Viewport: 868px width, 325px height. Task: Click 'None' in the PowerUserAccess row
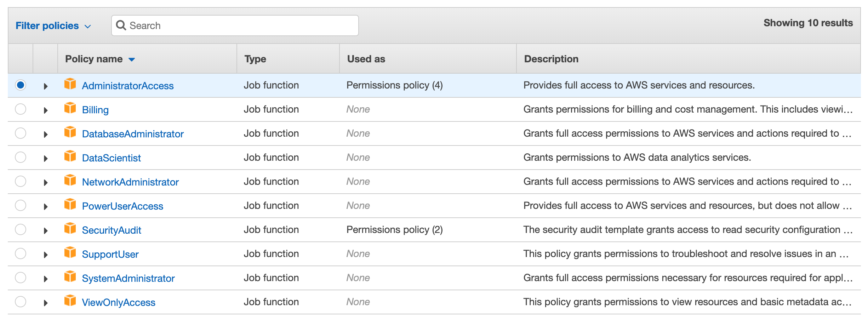coord(358,205)
